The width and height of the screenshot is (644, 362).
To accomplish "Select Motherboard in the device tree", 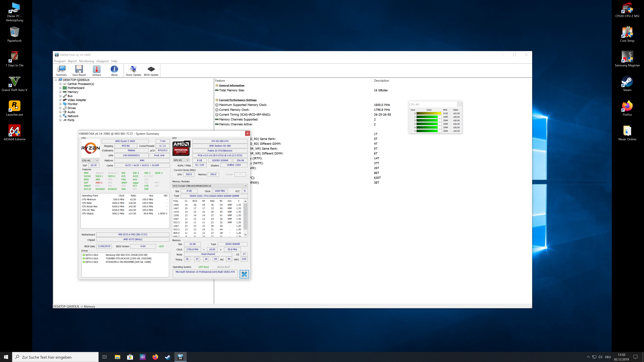I will pyautogui.click(x=76, y=88).
